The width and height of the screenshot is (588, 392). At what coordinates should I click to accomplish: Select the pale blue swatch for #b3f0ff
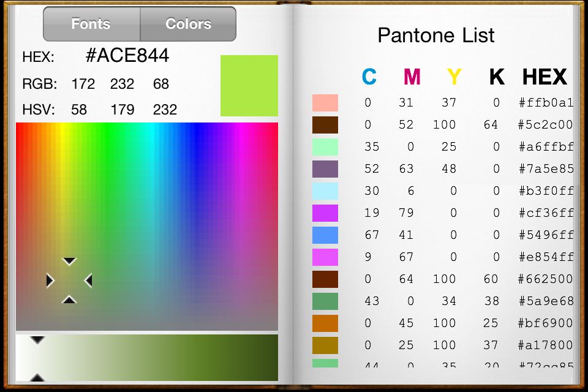click(x=325, y=191)
